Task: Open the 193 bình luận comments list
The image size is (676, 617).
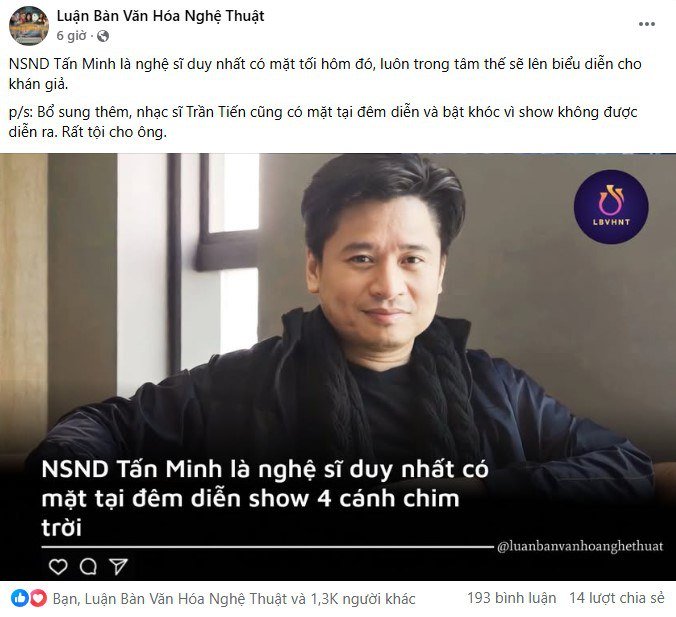Action: [x=512, y=598]
